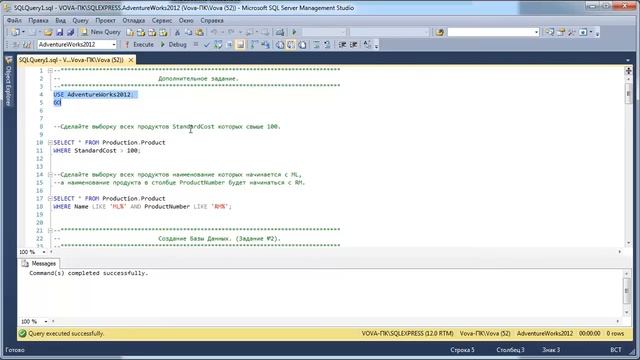Viewport: 640px width, 360px height.
Task: Click the Copy icon in toolbar
Action: click(188, 32)
